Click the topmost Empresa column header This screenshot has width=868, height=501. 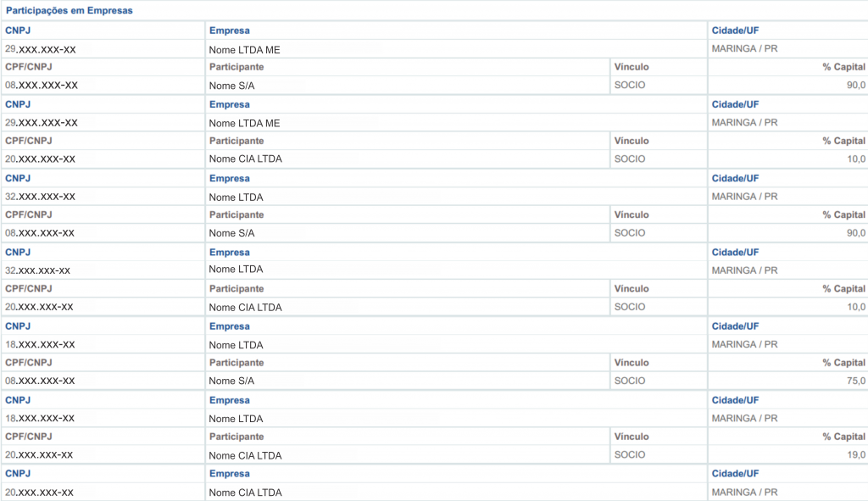click(x=229, y=31)
